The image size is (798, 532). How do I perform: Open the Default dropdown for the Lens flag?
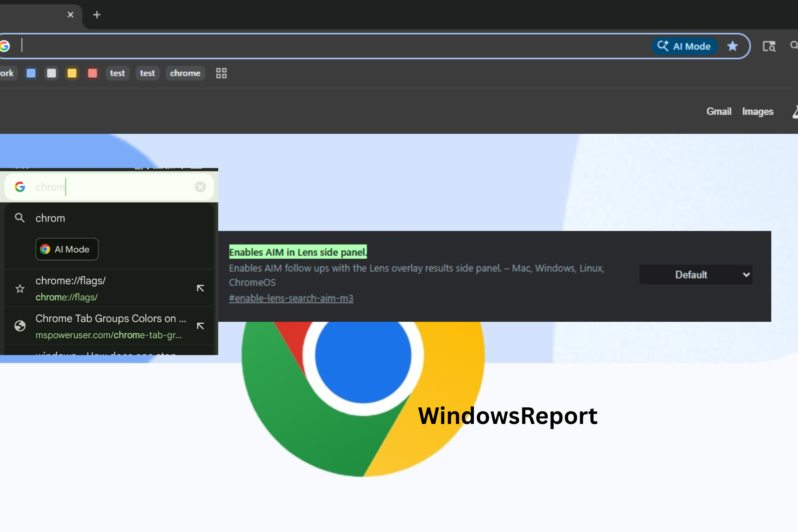(x=696, y=275)
